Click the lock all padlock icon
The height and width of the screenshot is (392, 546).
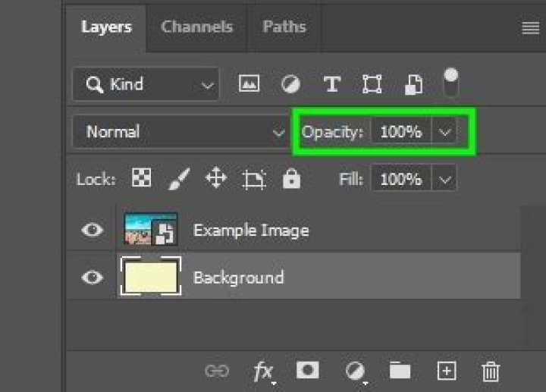point(291,179)
